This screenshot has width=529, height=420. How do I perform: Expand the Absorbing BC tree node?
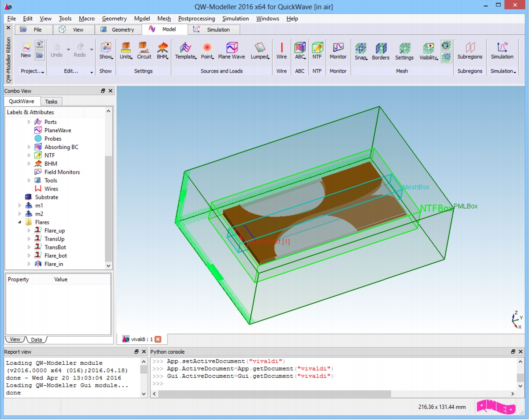coord(29,147)
